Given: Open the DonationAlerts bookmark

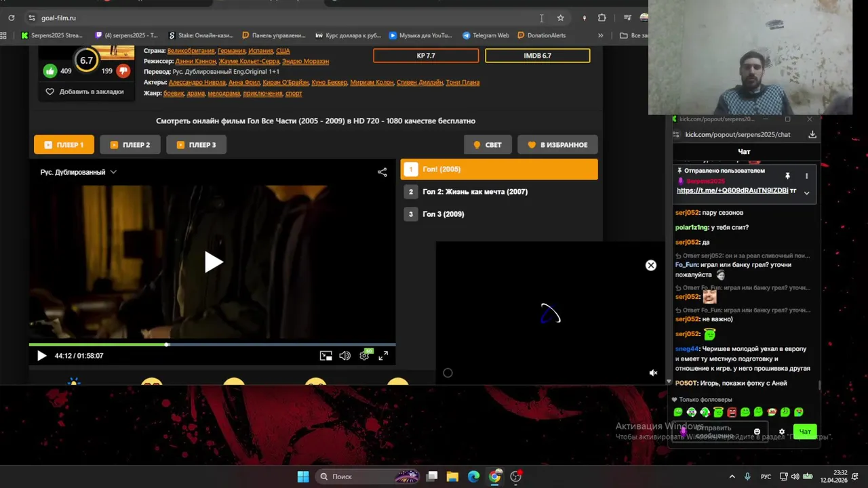Looking at the screenshot, I should 541,35.
